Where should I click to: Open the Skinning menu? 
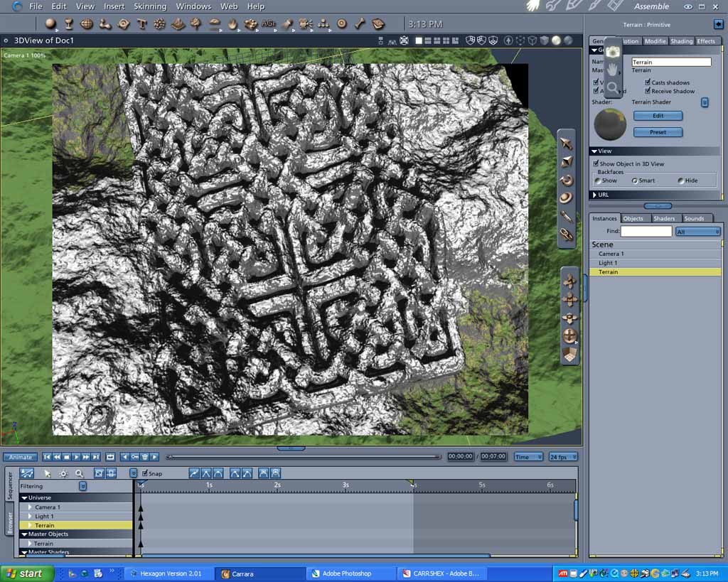pyautogui.click(x=150, y=6)
